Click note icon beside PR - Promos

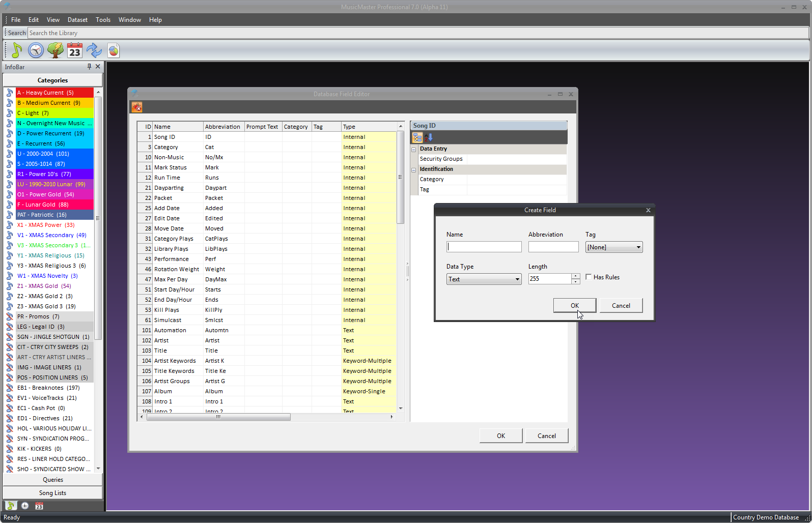click(10, 316)
